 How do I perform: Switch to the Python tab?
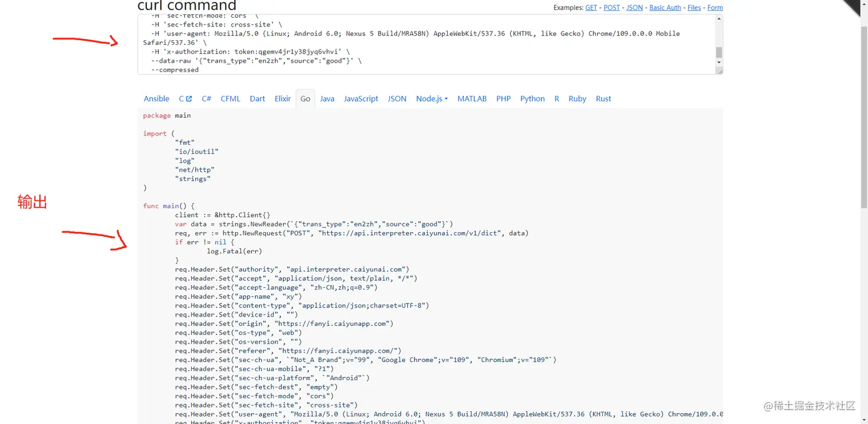coord(532,99)
